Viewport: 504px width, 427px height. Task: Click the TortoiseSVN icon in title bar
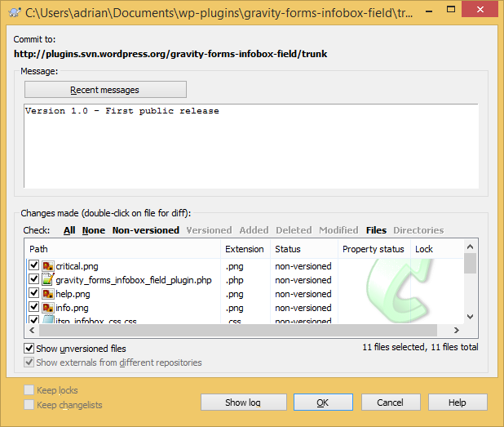[14, 13]
